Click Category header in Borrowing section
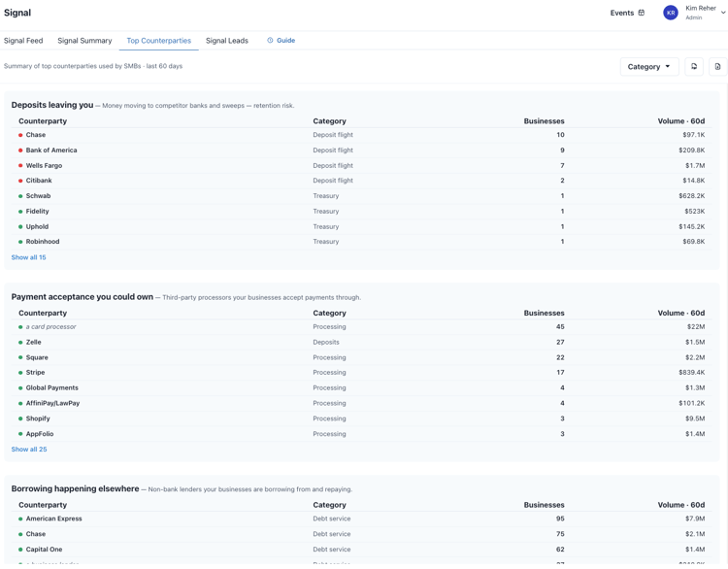Viewport: 728px width, 569px height. pyautogui.click(x=329, y=505)
